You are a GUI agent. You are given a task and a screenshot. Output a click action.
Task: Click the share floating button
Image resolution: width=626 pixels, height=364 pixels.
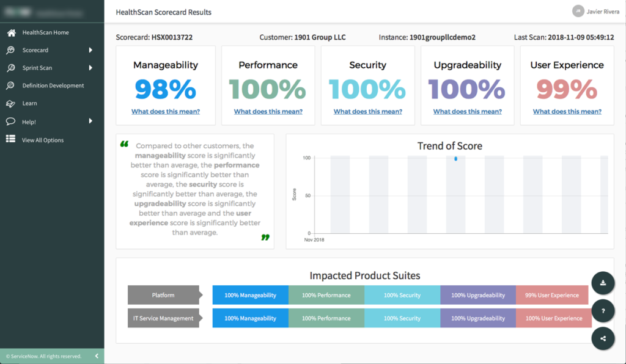tap(603, 338)
